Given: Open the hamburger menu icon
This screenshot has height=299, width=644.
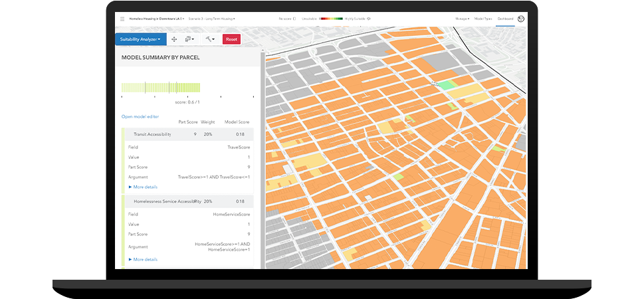Looking at the screenshot, I should 122,19.
